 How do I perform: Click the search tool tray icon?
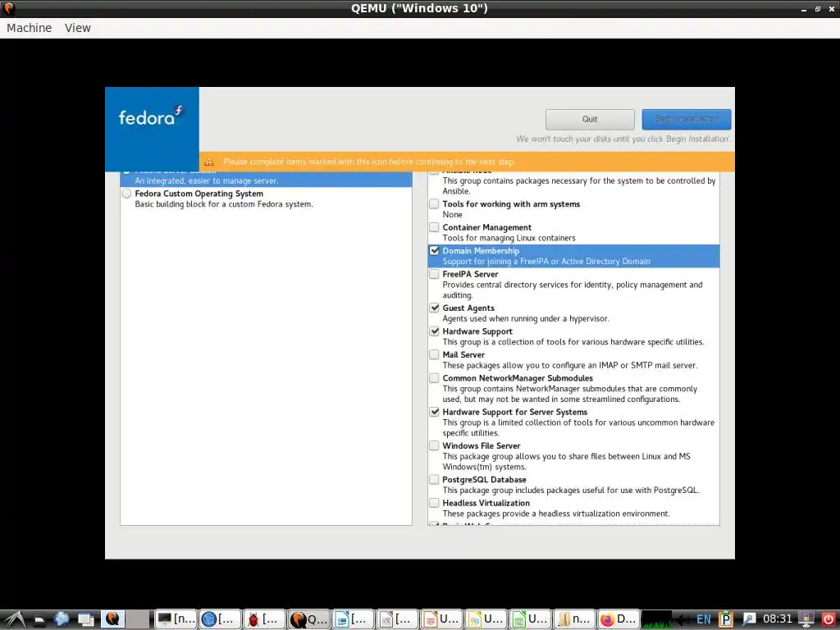tap(748, 619)
